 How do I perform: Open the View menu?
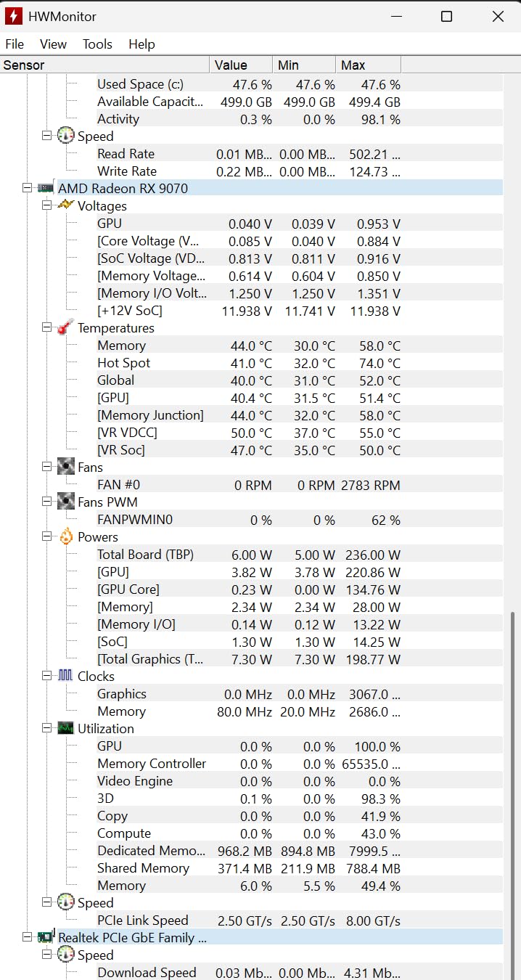[x=53, y=44]
